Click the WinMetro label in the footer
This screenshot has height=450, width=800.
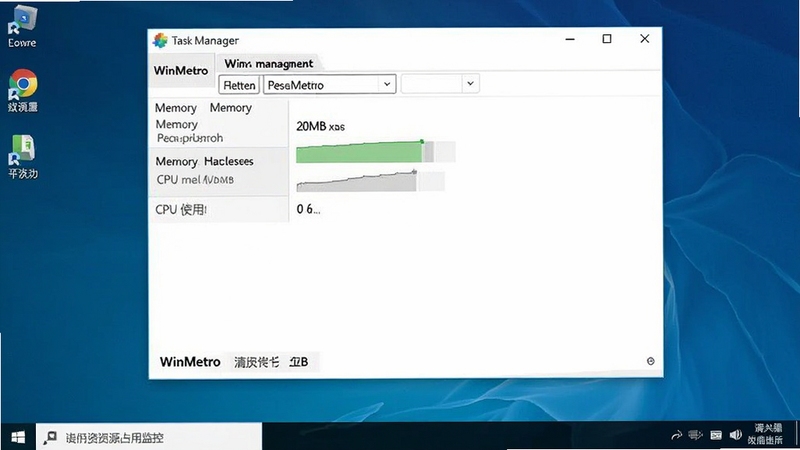190,362
